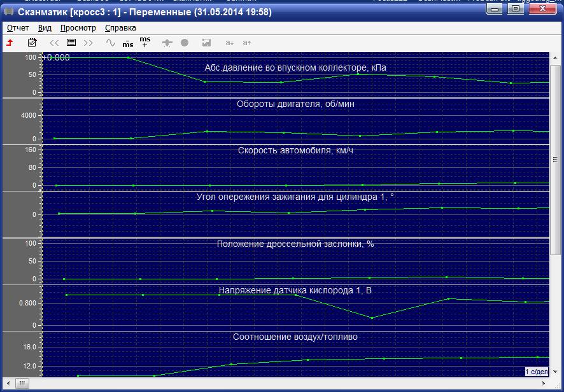Open the Просмотр menu
Viewport: 564px width, 392px height.
[78, 28]
